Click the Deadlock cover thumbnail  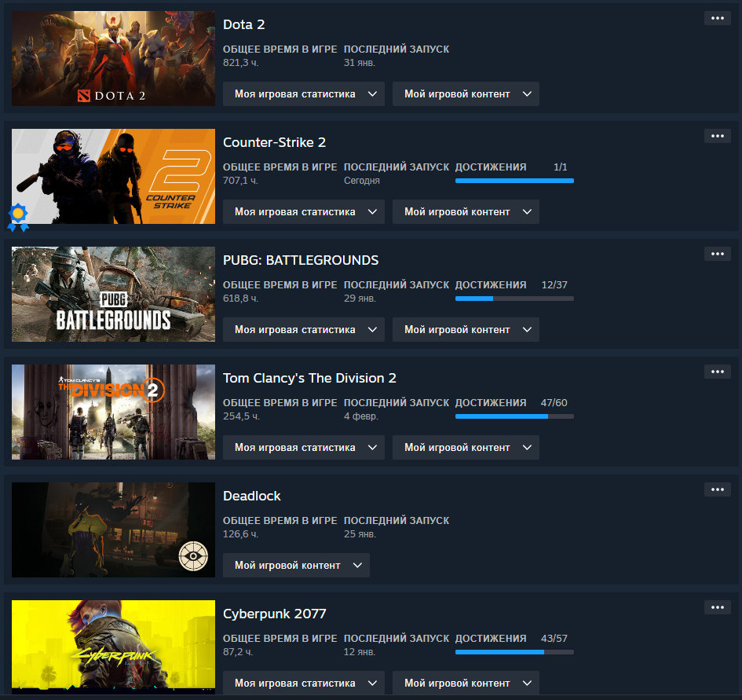tap(114, 530)
